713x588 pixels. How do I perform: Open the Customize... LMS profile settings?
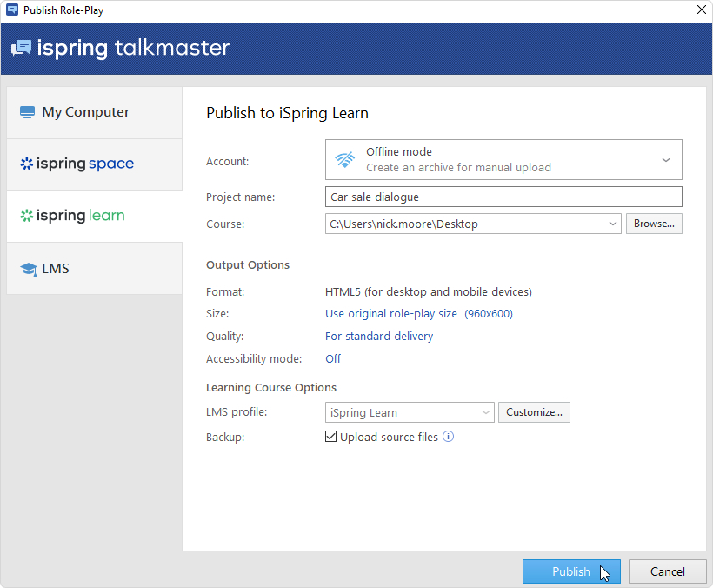[x=534, y=412]
